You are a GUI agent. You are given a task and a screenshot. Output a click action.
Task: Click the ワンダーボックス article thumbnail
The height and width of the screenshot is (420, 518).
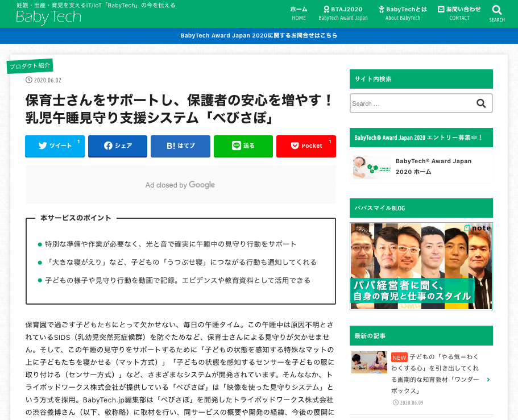point(369,362)
